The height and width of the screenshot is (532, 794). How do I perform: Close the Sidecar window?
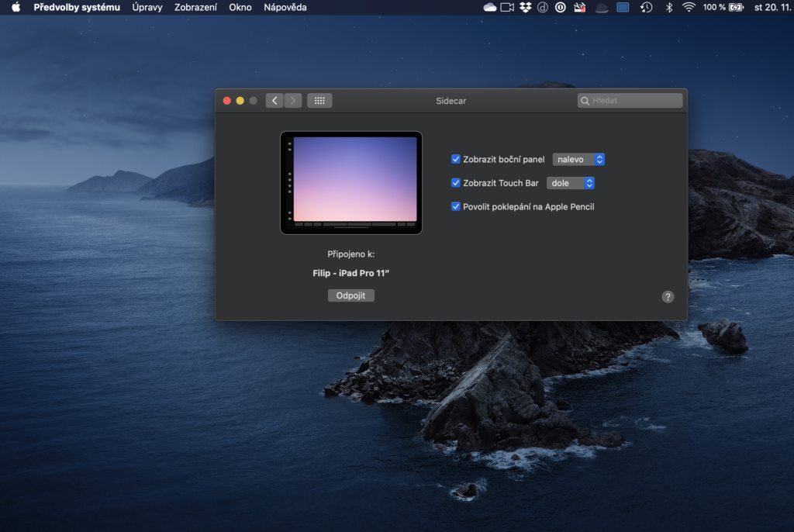(227, 101)
